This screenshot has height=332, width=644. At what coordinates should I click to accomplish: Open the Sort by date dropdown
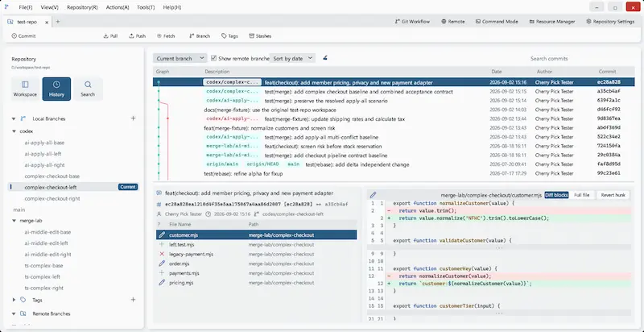click(292, 58)
